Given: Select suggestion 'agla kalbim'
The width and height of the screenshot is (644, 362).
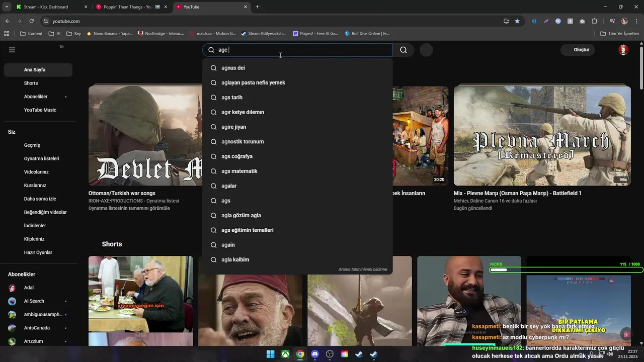Looking at the screenshot, I should pos(297,259).
